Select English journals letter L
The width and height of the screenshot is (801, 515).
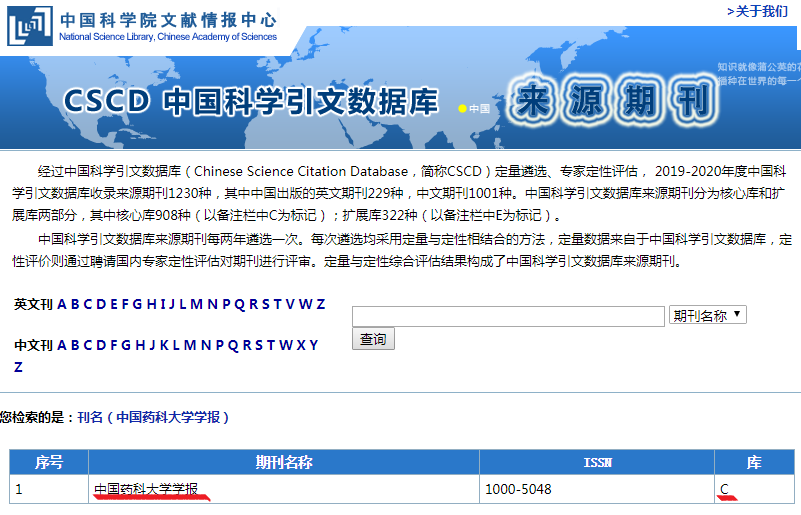tap(183, 305)
